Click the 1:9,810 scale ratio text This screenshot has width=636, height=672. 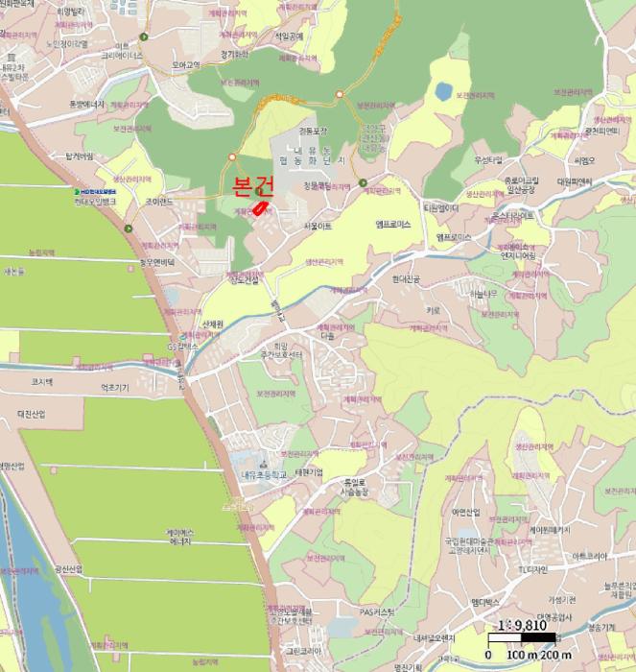522,625
